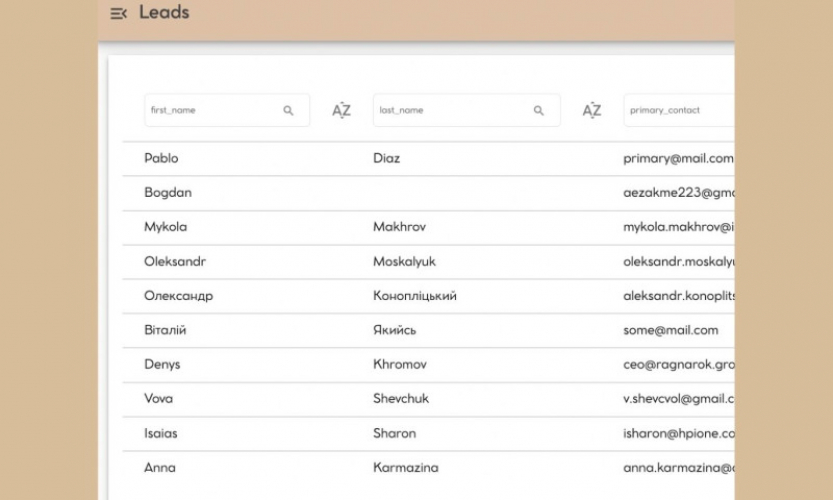Focus the first_name filter input
The image size is (833, 500).
[227, 110]
